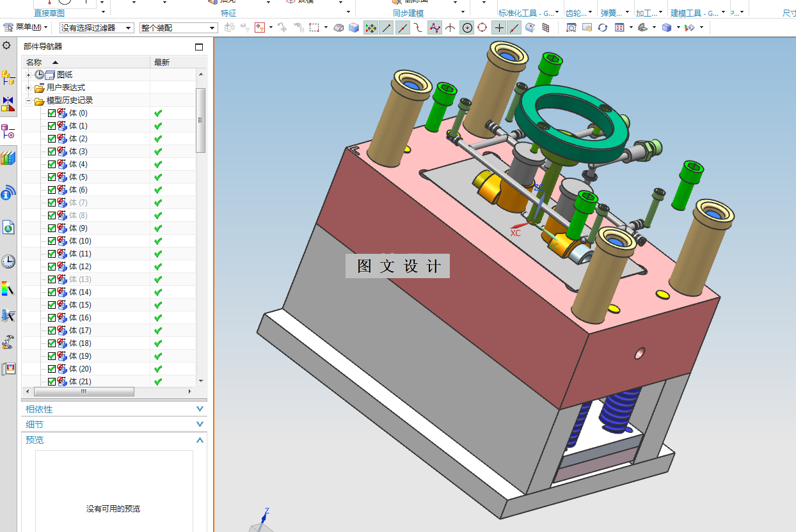796x532 pixels.
Task: Click the HD3D Tools info icon
Action: coord(8,192)
